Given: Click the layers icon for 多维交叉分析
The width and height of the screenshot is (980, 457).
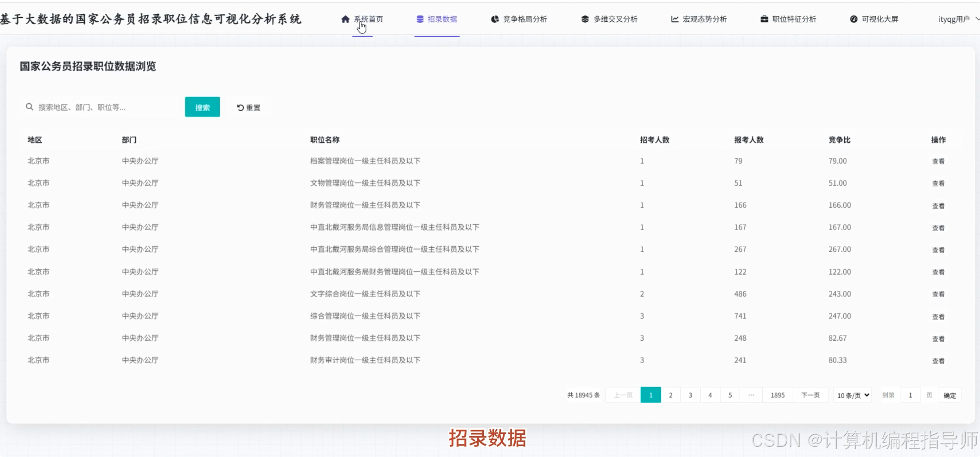Looking at the screenshot, I should (583, 19).
